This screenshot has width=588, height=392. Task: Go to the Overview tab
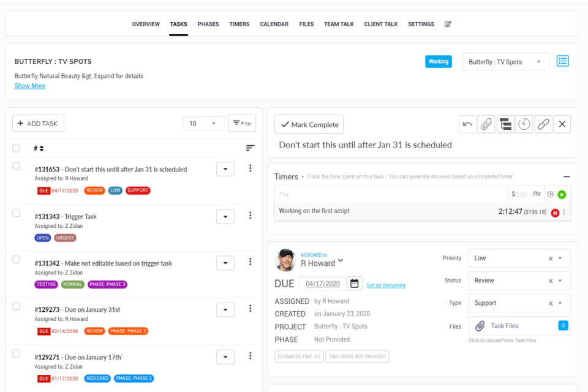(x=146, y=24)
